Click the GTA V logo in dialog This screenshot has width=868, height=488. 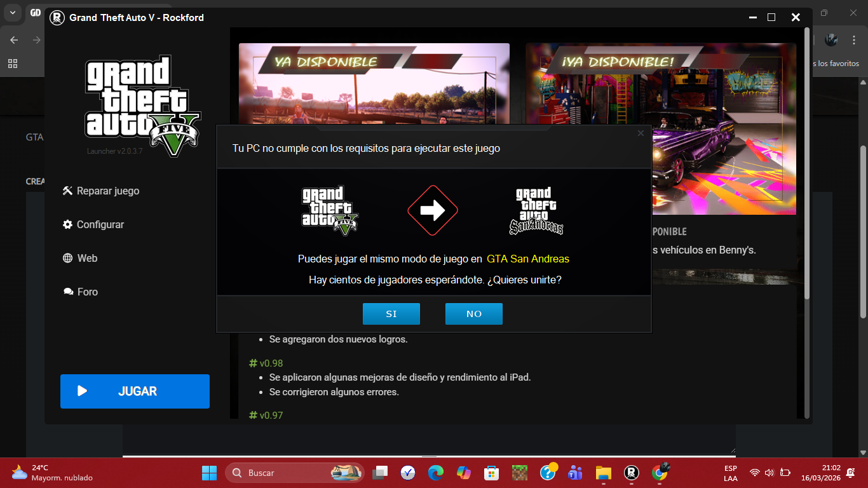tap(330, 211)
